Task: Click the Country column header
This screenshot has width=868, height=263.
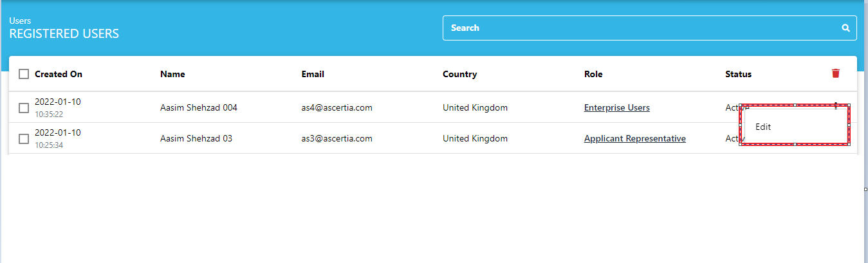Action: pyautogui.click(x=459, y=74)
